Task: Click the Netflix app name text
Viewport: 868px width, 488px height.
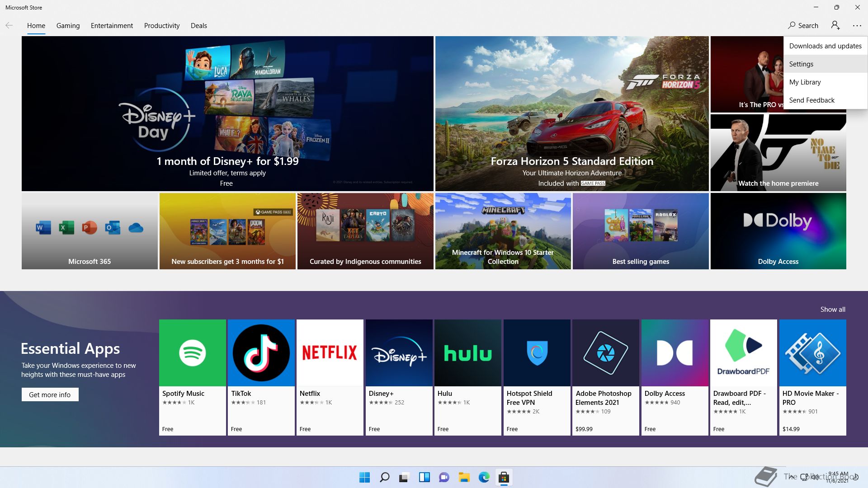Action: click(x=310, y=393)
